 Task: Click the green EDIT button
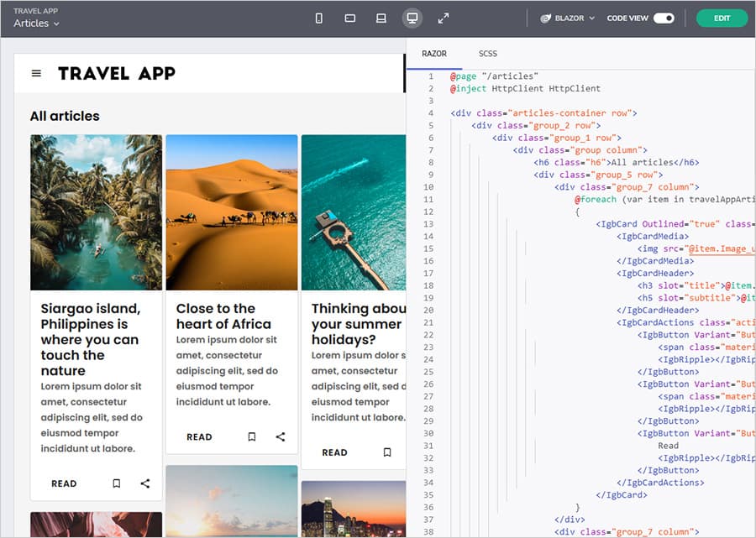pos(722,17)
